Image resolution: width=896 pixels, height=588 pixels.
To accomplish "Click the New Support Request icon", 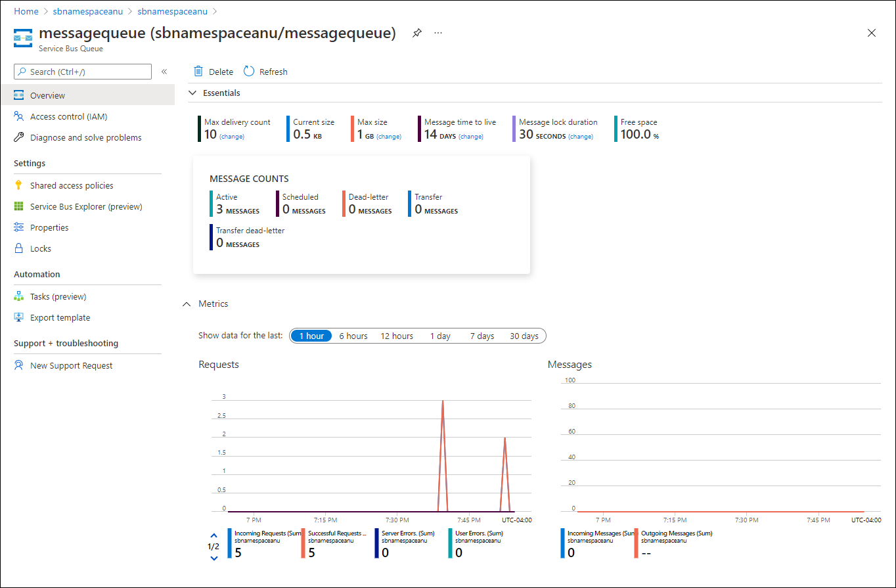I will tap(18, 365).
